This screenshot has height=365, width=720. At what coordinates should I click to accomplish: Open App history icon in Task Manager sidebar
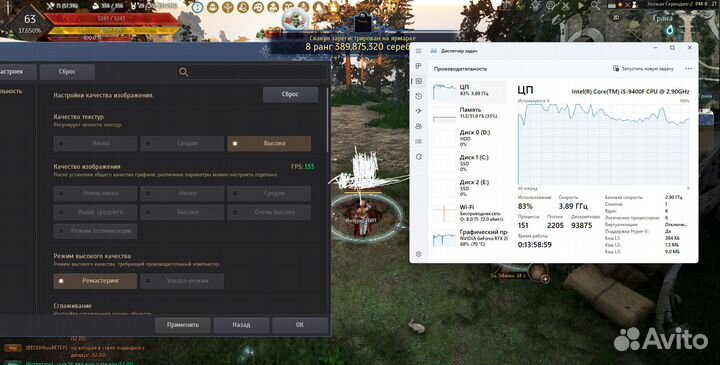418,96
